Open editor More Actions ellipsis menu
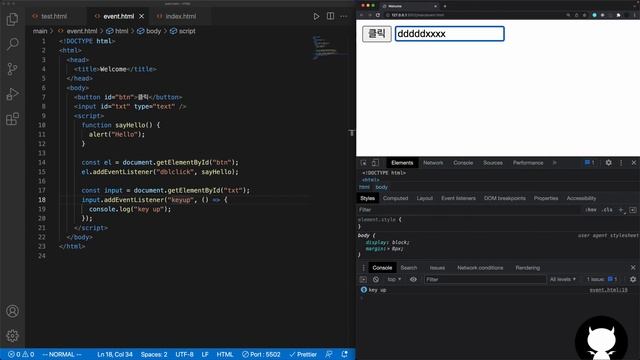Image resolution: width=640 pixels, height=360 pixels. click(x=344, y=16)
